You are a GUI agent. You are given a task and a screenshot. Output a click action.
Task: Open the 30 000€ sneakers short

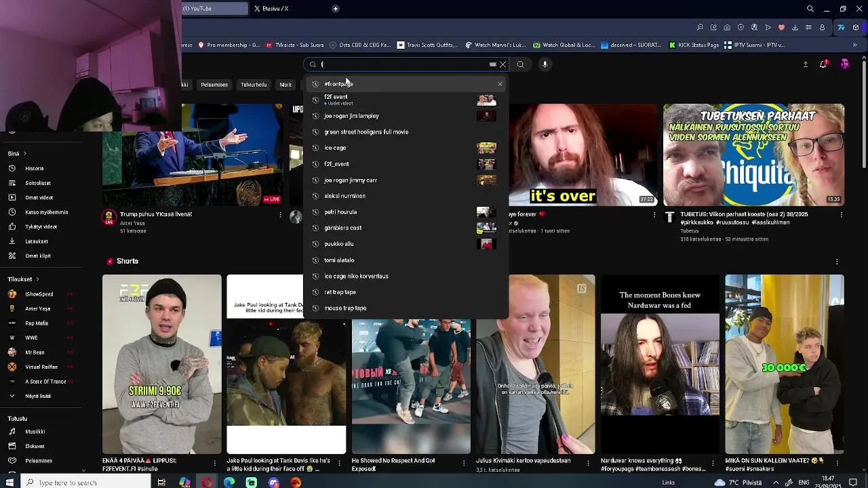tap(785, 364)
